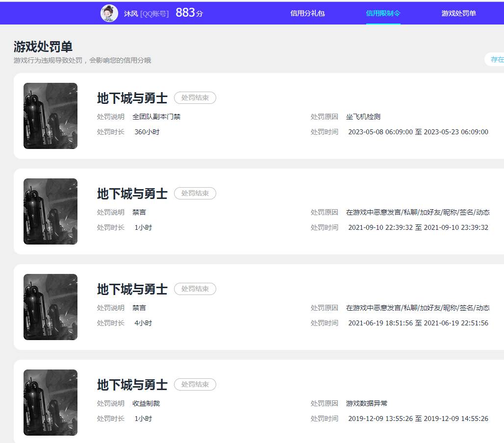Click the 游戏处罚单 page heading
This screenshot has height=443, width=504.
(43, 47)
